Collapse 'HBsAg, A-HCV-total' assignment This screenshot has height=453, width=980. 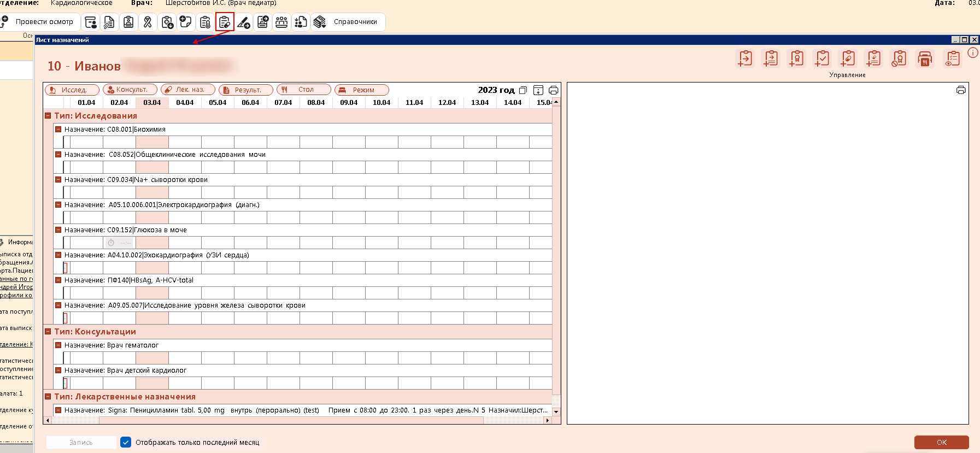click(x=58, y=280)
